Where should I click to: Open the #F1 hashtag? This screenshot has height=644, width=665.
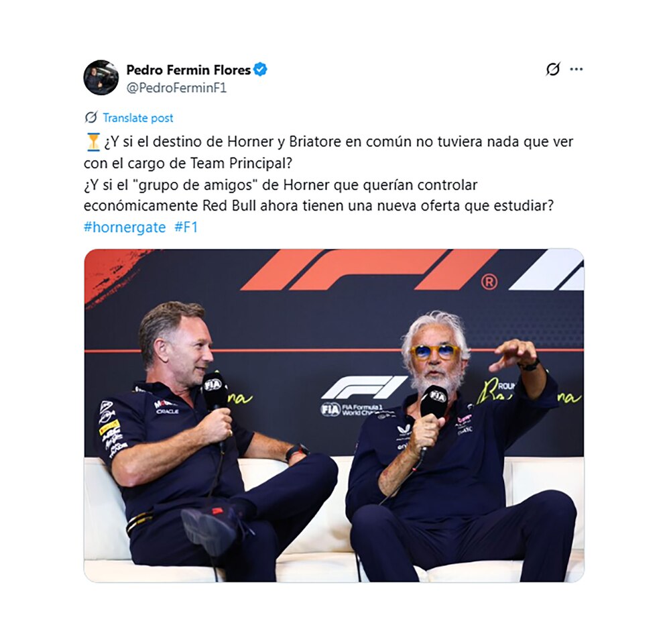pyautogui.click(x=186, y=227)
